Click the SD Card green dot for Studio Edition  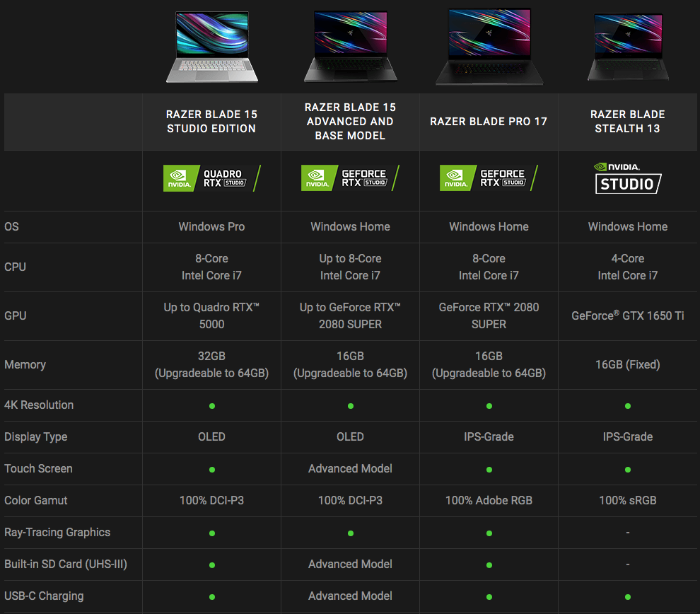(x=212, y=565)
